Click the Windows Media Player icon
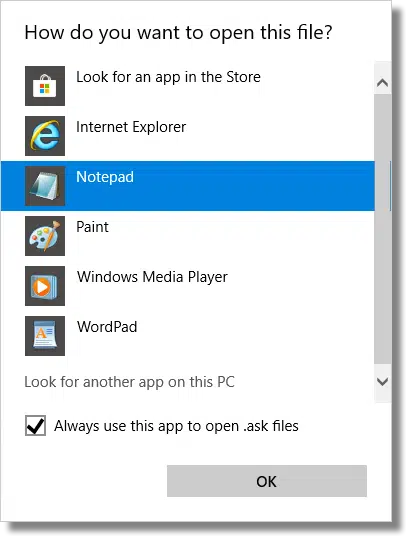 (x=45, y=286)
